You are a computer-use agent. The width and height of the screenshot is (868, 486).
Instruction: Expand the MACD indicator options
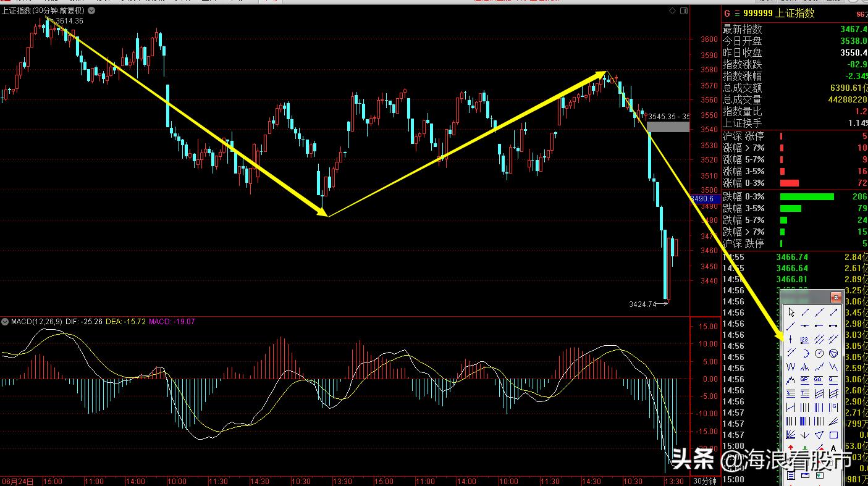click(x=5, y=321)
